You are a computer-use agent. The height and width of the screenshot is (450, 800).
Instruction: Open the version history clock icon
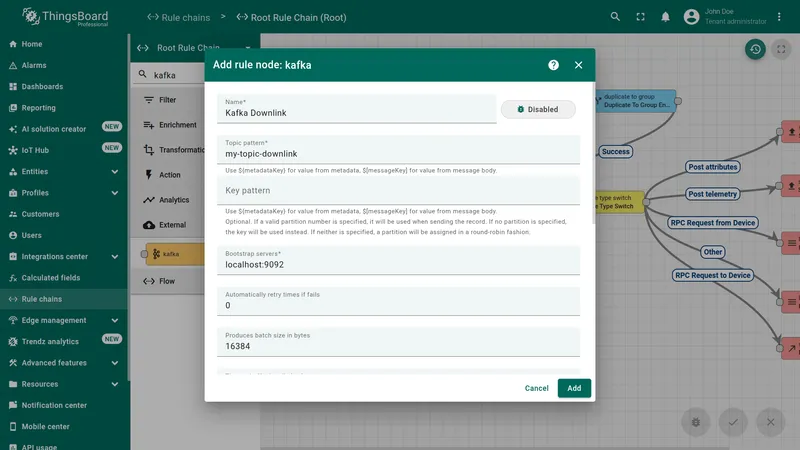point(755,49)
